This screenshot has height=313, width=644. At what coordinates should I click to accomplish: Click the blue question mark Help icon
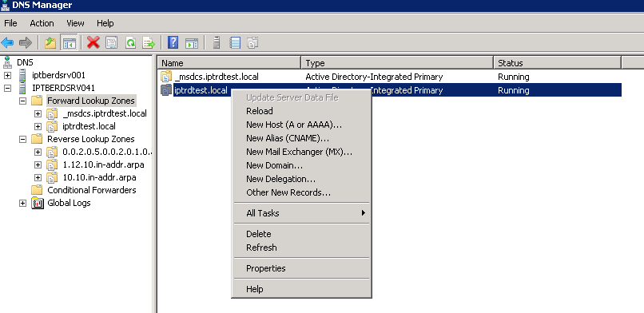[173, 42]
